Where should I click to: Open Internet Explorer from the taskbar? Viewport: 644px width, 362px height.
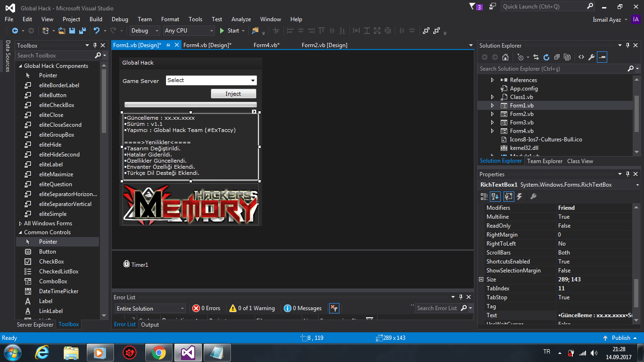coord(42,352)
